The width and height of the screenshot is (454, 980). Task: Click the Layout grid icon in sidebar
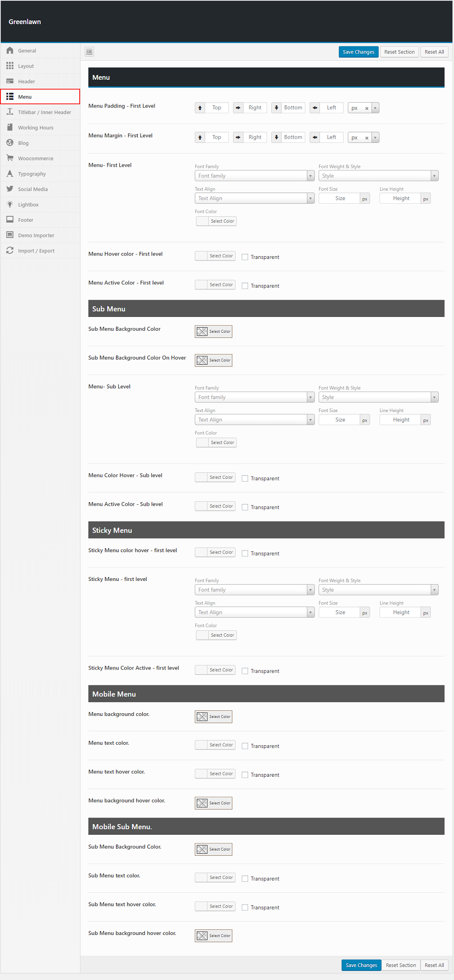(10, 66)
